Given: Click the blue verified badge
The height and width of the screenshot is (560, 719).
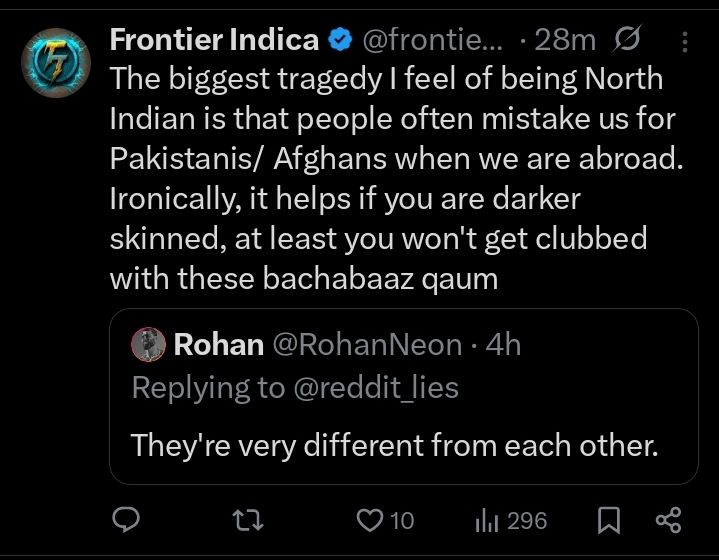Looking at the screenshot, I should click(x=341, y=41).
